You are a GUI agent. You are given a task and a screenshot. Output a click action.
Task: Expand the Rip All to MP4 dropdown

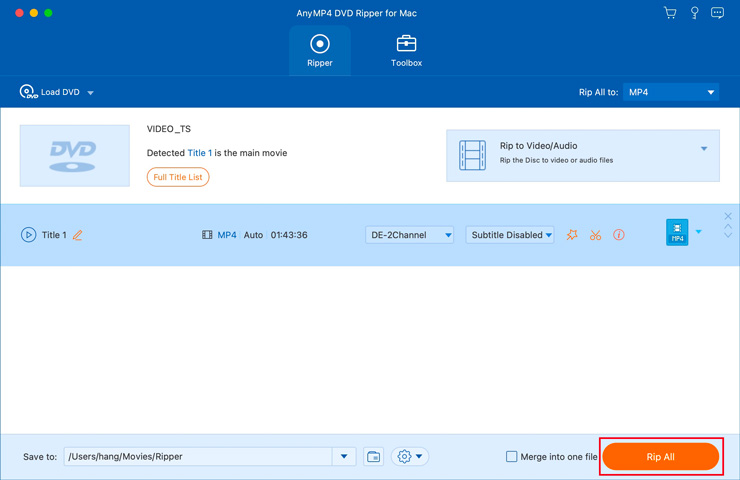click(670, 92)
